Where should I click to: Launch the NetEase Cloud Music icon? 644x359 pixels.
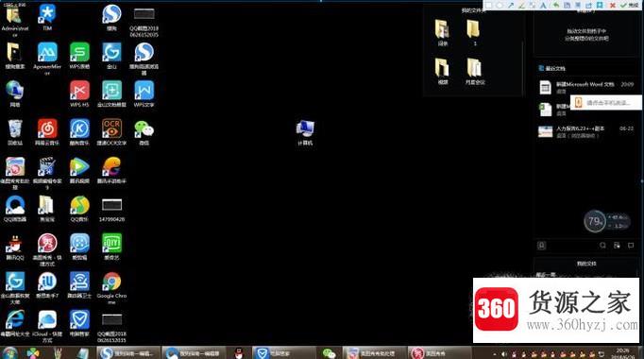(47, 132)
